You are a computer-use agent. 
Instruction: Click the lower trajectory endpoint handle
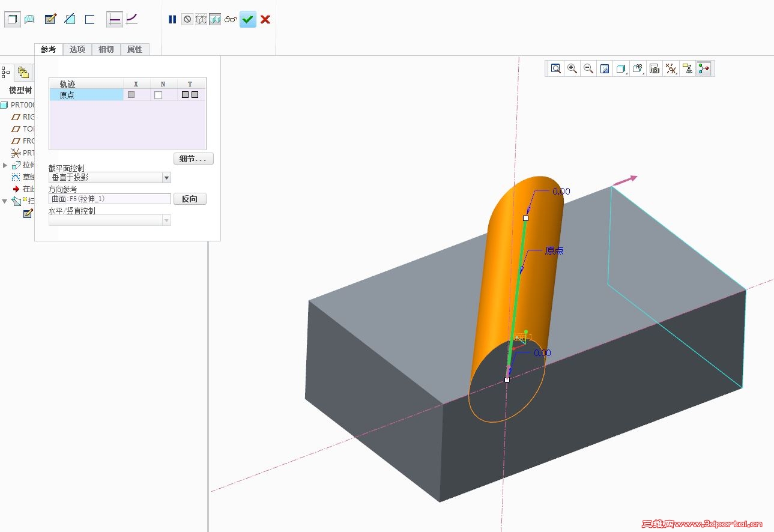[x=507, y=379]
